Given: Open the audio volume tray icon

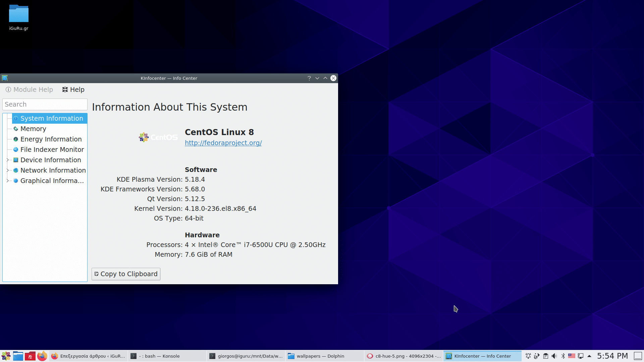Looking at the screenshot, I should tap(554, 356).
